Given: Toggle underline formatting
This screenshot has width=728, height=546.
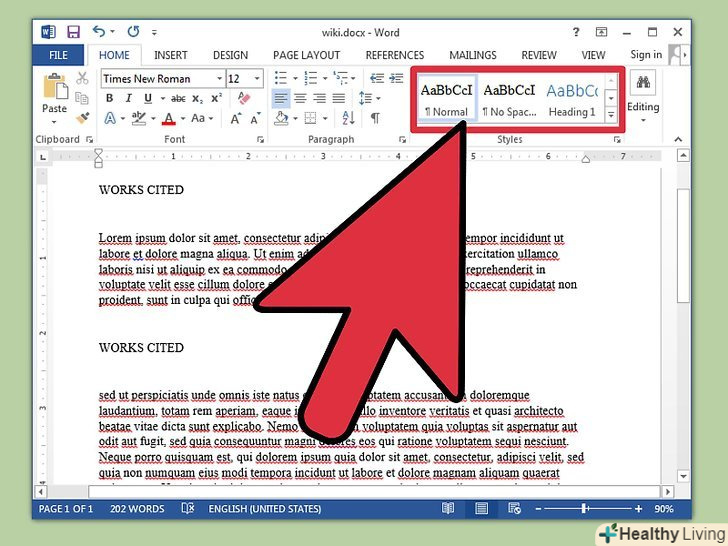Looking at the screenshot, I should click(x=148, y=98).
